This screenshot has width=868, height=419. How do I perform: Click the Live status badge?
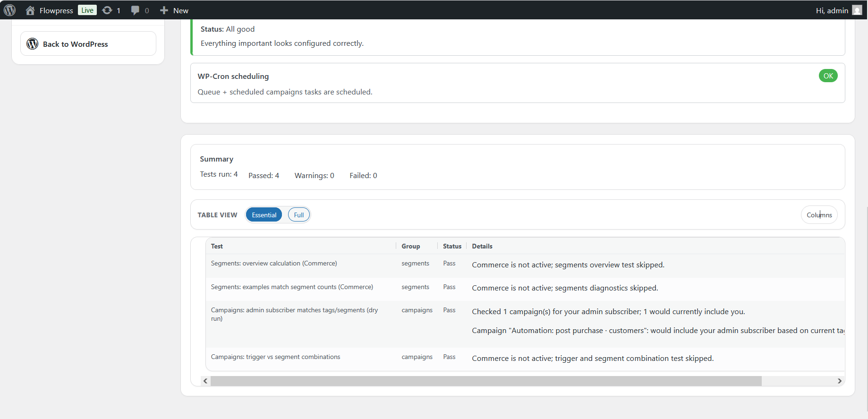click(x=87, y=10)
